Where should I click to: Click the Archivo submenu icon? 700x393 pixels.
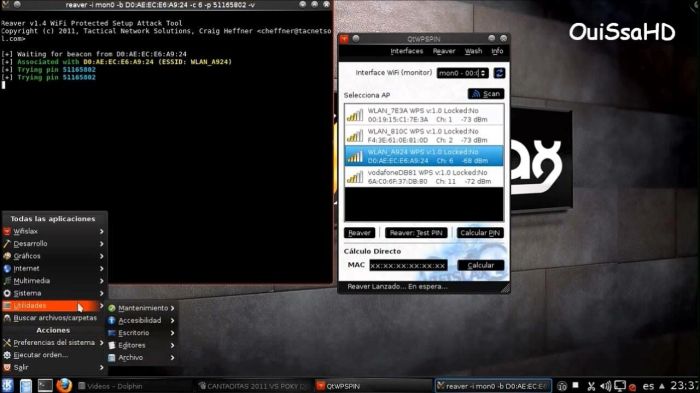[x=112, y=358]
